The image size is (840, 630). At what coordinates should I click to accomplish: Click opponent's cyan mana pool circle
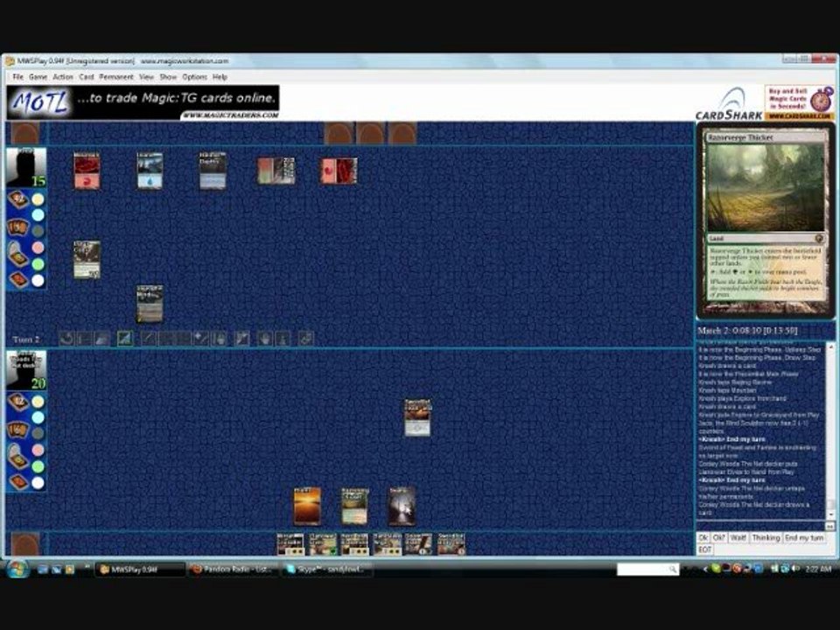[x=38, y=215]
